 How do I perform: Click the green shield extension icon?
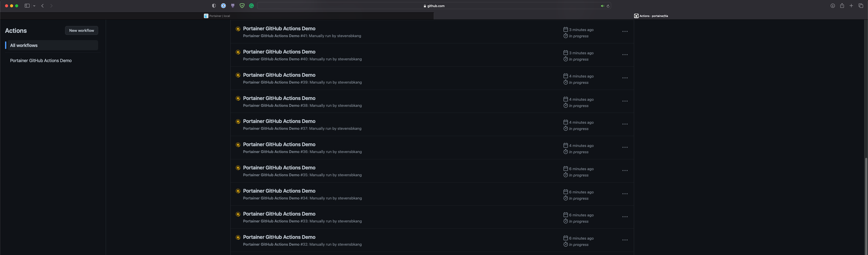[242, 6]
